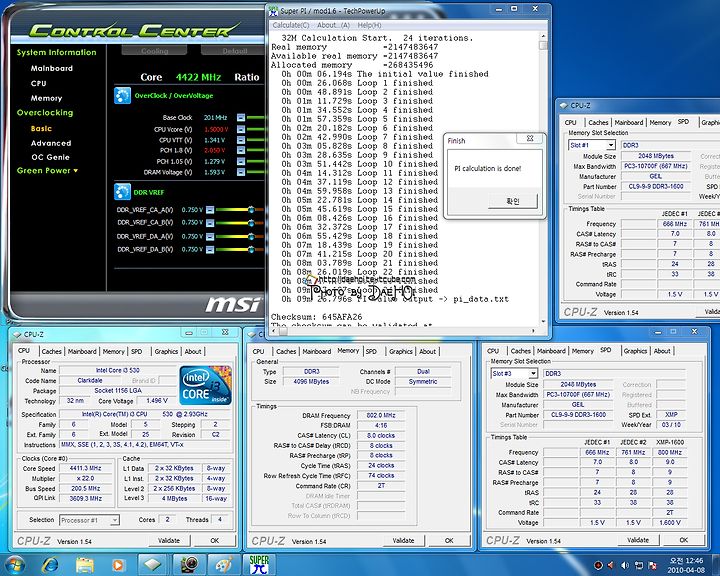Screen dimensions: 720x576
Task: Click Validate in the CPU-Z Memory window
Action: click(403, 541)
